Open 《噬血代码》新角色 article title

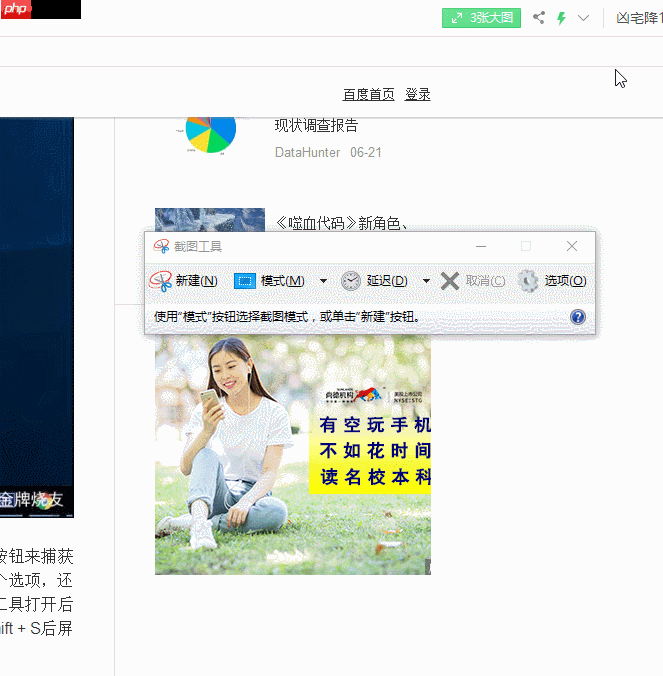[341, 223]
